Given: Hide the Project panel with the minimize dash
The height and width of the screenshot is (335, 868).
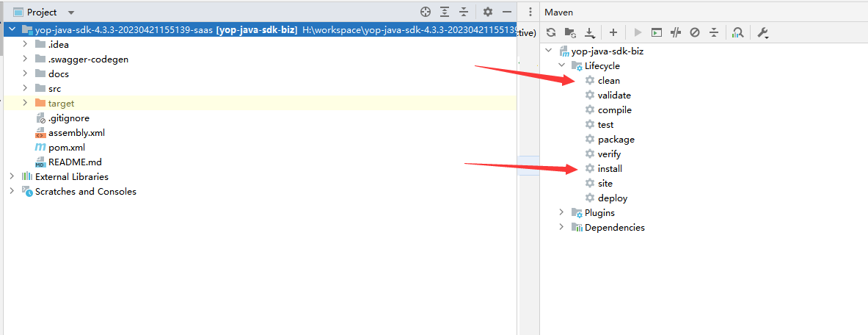Looking at the screenshot, I should [506, 12].
